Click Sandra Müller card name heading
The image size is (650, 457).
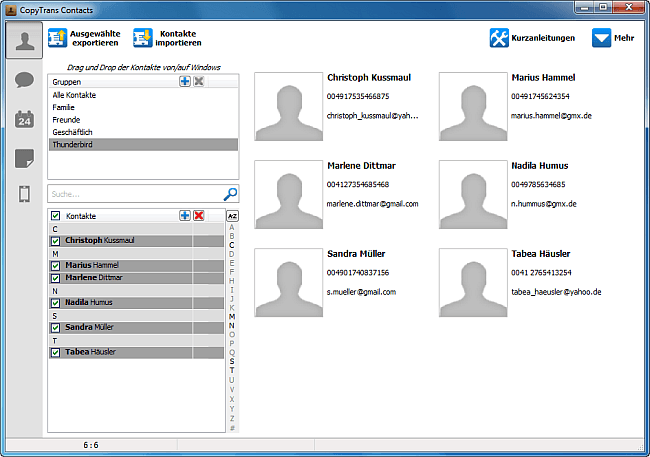tap(356, 254)
